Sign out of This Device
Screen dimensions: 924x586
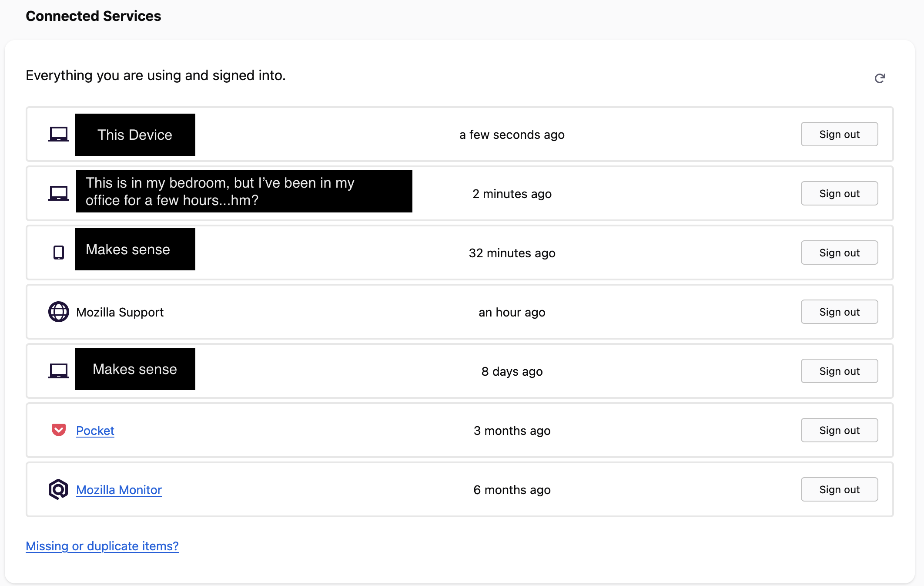point(839,134)
